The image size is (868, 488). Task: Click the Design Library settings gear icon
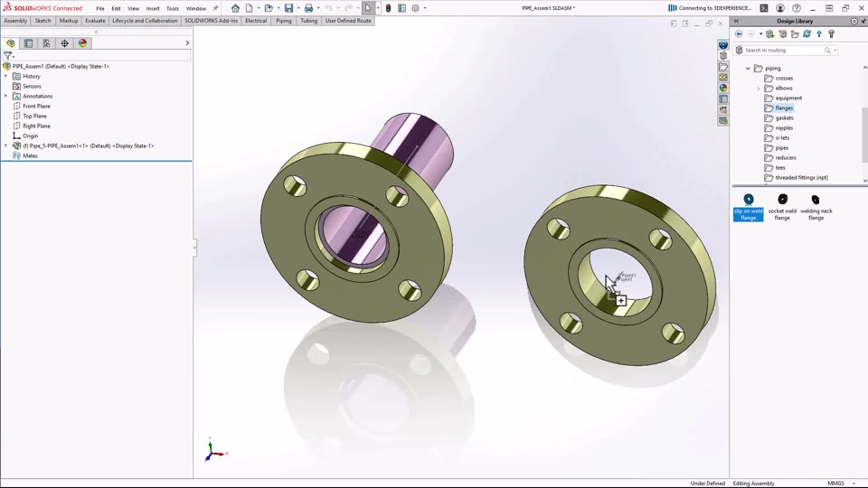854,21
